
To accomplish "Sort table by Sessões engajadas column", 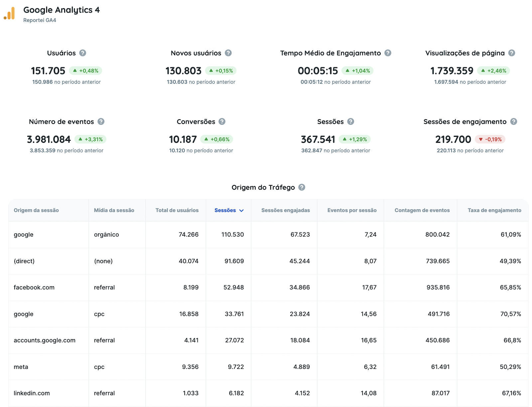I will [286, 210].
